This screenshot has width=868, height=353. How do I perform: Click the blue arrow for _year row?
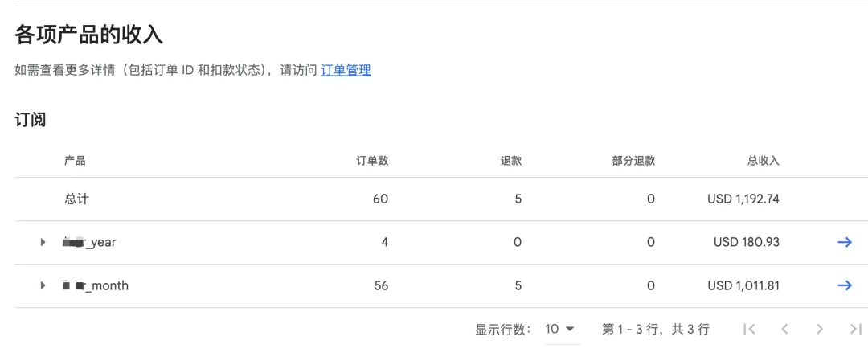click(844, 242)
